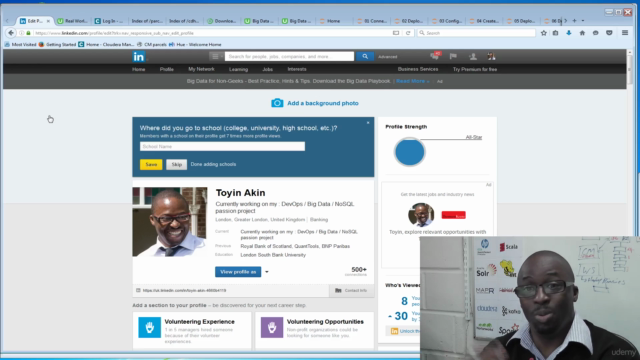Open the Jobs menu item
This screenshot has height=360, width=640.
pyautogui.click(x=267, y=69)
